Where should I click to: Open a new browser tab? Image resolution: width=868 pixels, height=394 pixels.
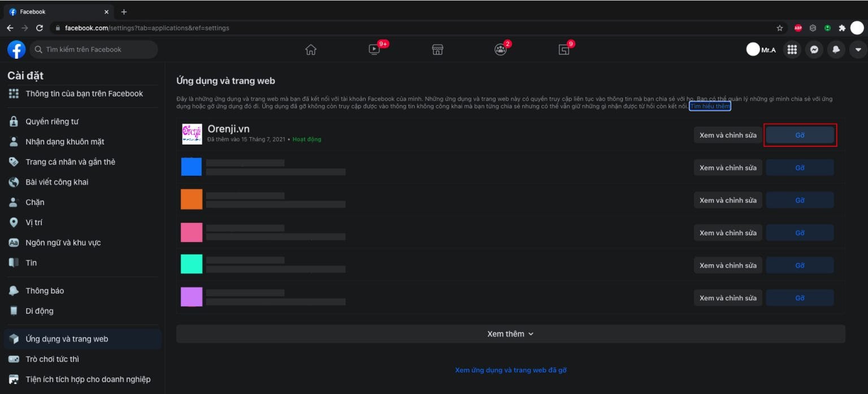(x=124, y=12)
